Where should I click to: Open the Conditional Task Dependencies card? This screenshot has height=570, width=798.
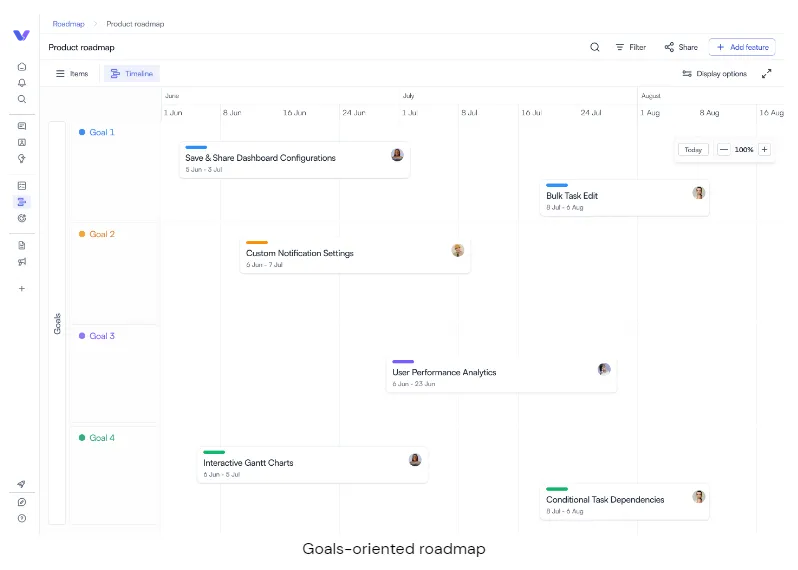click(624, 502)
